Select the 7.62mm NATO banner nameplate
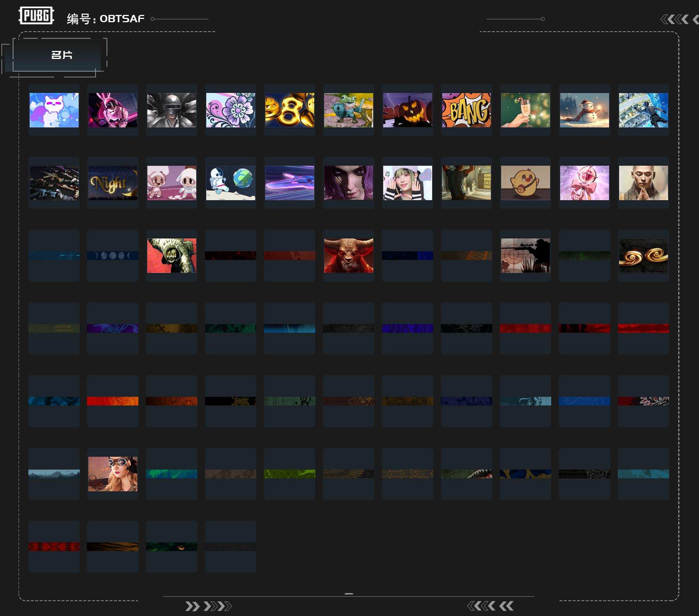 point(54,329)
